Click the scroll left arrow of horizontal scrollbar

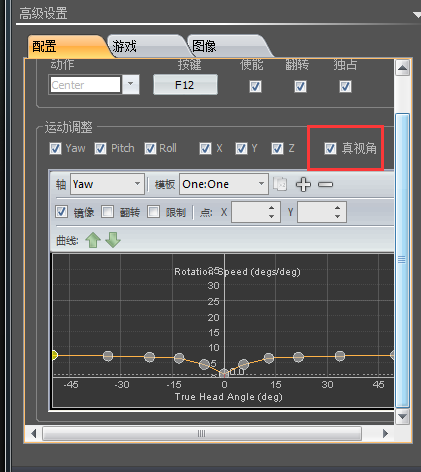[x=33, y=434]
